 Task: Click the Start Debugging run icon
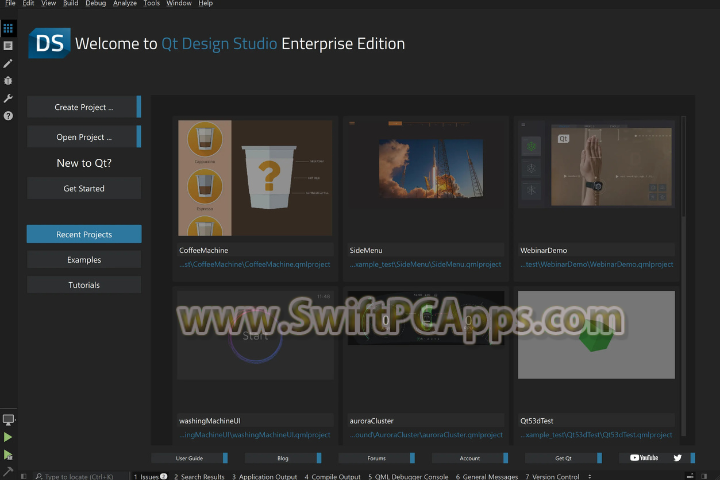(8, 455)
